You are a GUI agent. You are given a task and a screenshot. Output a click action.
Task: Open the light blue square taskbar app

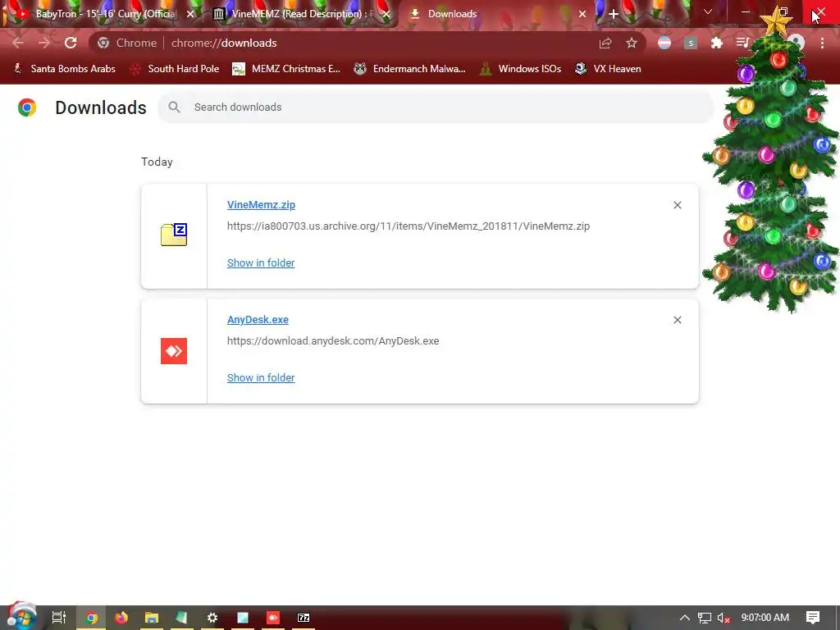pyautogui.click(x=243, y=618)
